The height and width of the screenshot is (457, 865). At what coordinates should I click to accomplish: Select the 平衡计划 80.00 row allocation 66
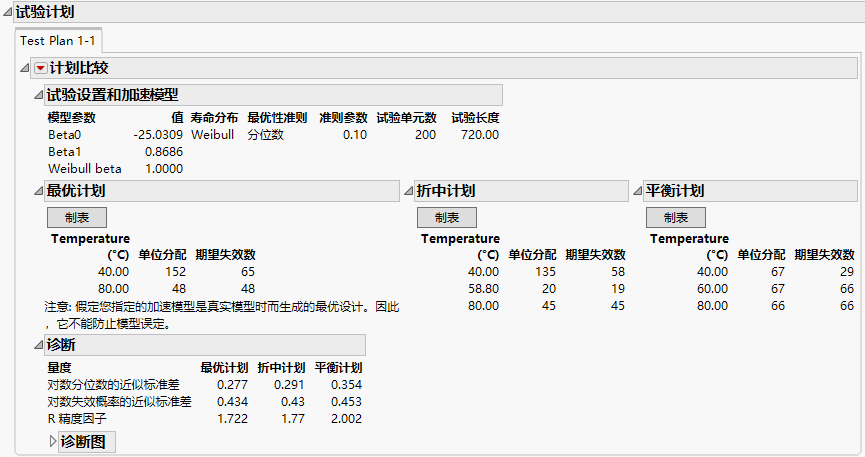pos(778,306)
